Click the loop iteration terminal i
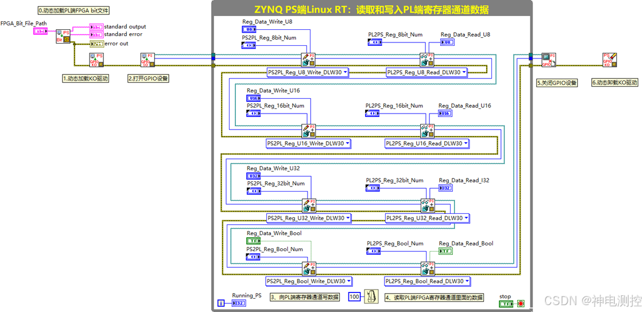 tap(221, 303)
